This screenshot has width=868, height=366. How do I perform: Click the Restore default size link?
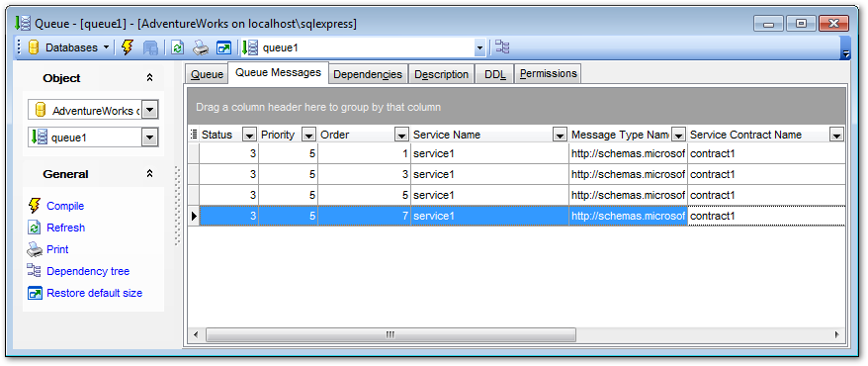click(95, 293)
